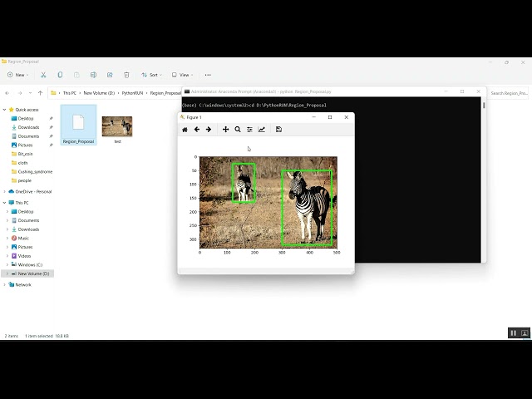532x399 pixels.
Task: Click the Delete trash icon in Explorer
Action: tap(126, 75)
